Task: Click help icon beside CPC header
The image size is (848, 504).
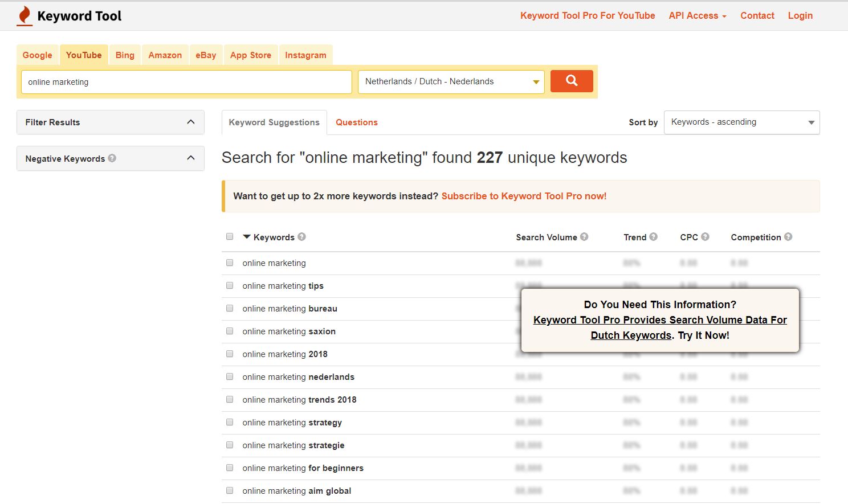Action: pyautogui.click(x=705, y=237)
